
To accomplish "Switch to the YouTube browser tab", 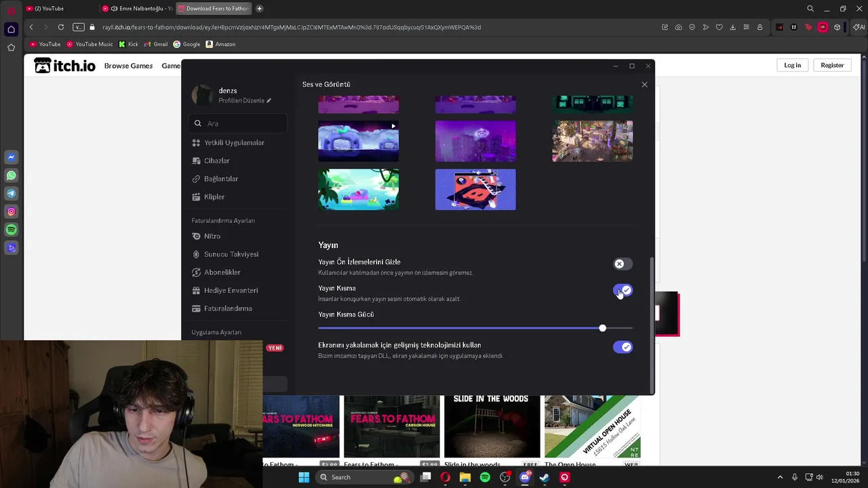I will [x=60, y=8].
